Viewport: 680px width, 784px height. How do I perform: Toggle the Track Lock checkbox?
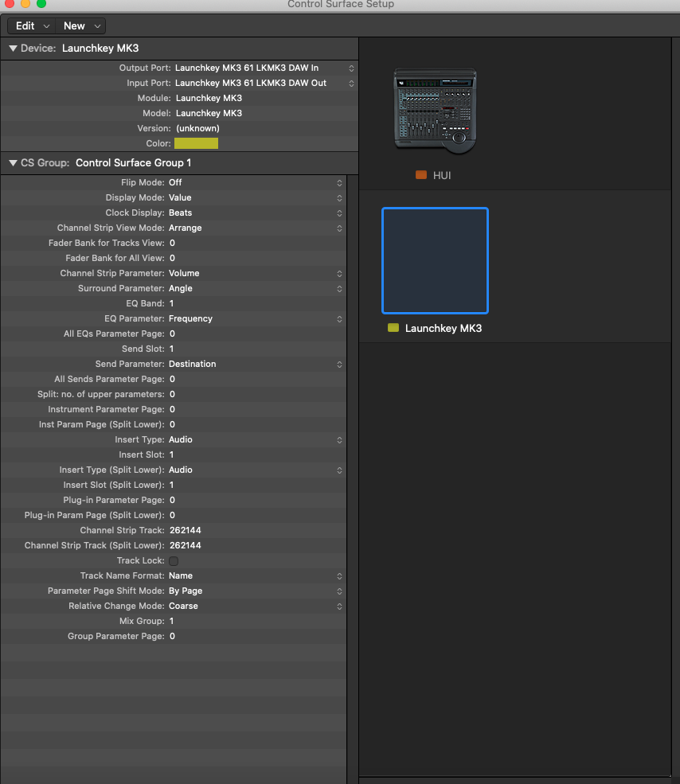[174, 561]
